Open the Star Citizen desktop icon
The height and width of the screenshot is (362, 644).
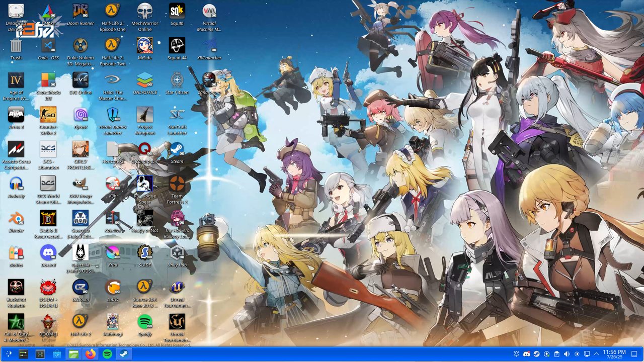click(177, 80)
